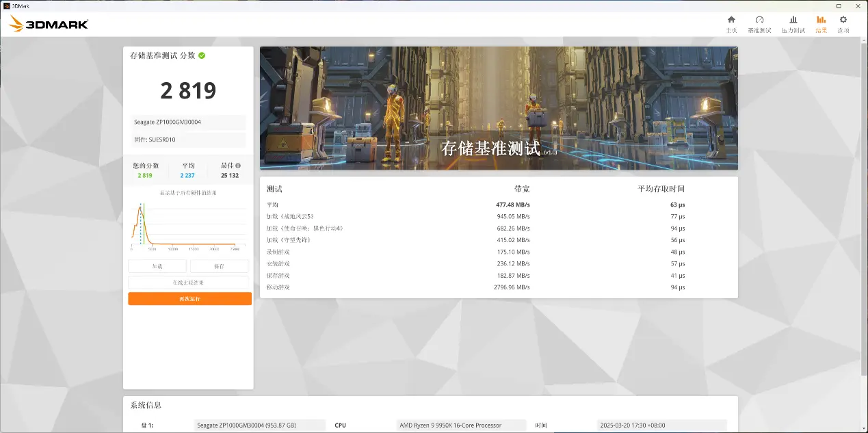Click the 移动游戏 row label

[x=278, y=287]
